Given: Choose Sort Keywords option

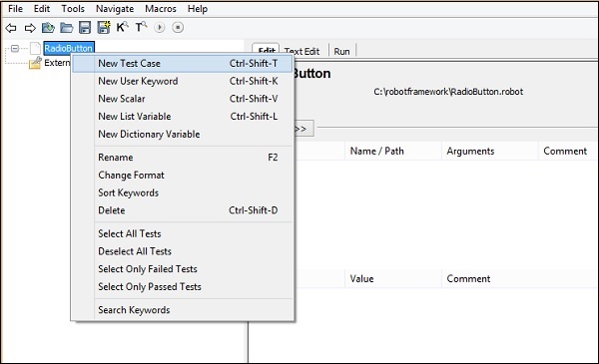Looking at the screenshot, I should (183, 192).
